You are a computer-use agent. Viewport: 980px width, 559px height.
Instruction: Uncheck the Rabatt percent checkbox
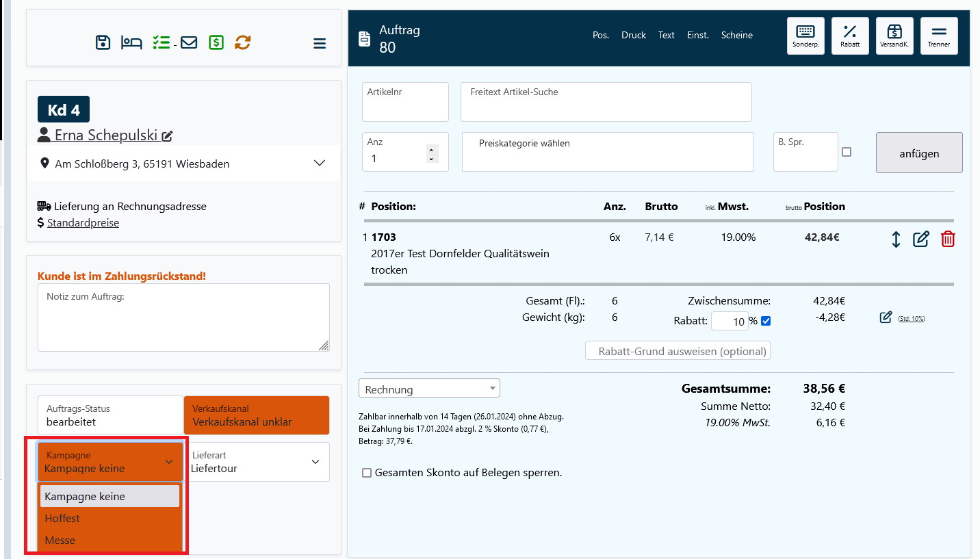(766, 321)
